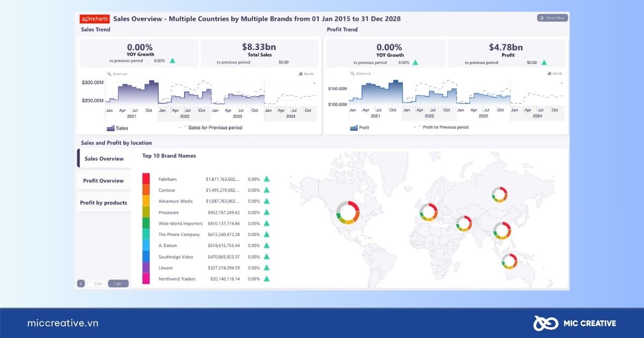Select the Sales Overview tab
The height and width of the screenshot is (338, 644).
[104, 159]
